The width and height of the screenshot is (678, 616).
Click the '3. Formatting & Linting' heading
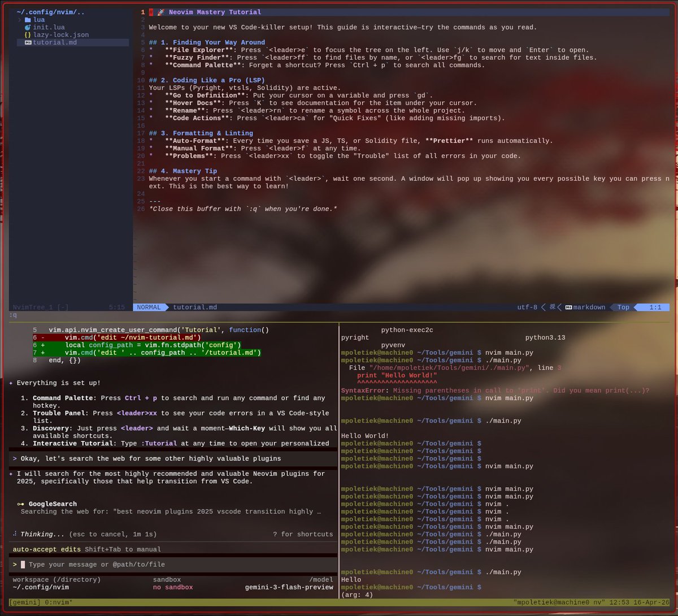pyautogui.click(x=201, y=133)
